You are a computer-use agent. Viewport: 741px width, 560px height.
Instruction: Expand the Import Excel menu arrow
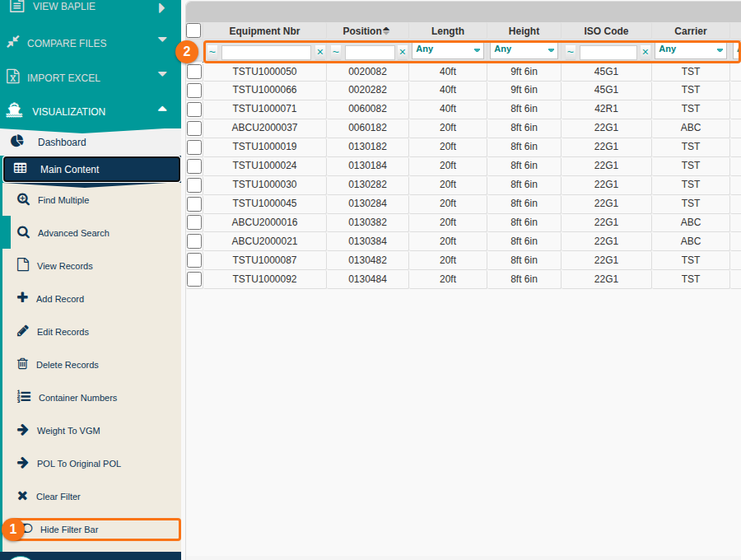click(162, 74)
